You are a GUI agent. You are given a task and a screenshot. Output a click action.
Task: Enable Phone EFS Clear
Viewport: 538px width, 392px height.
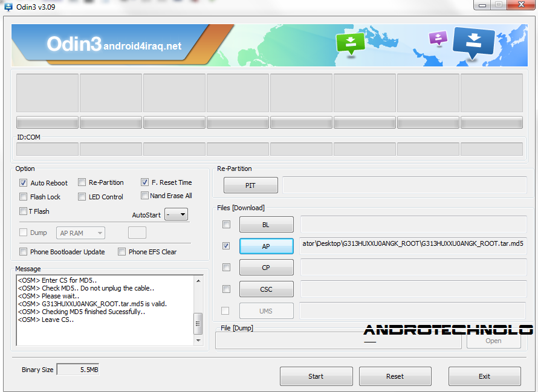click(122, 252)
